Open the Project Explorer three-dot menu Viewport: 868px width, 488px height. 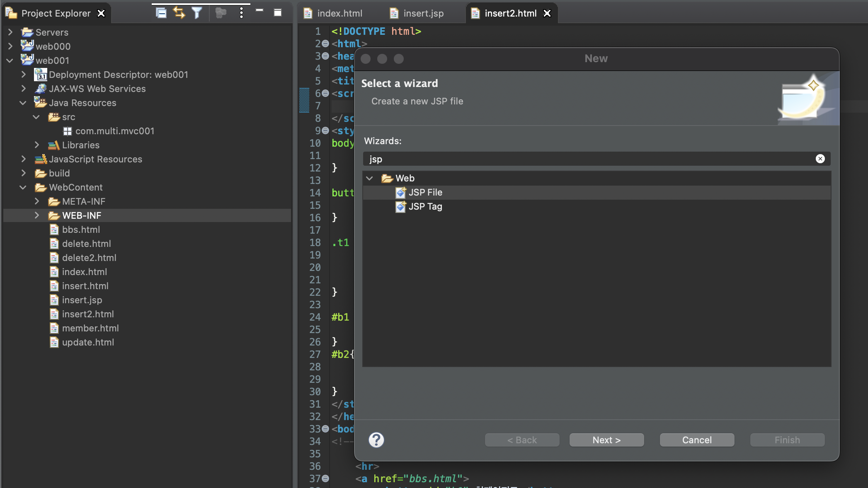[x=241, y=13]
